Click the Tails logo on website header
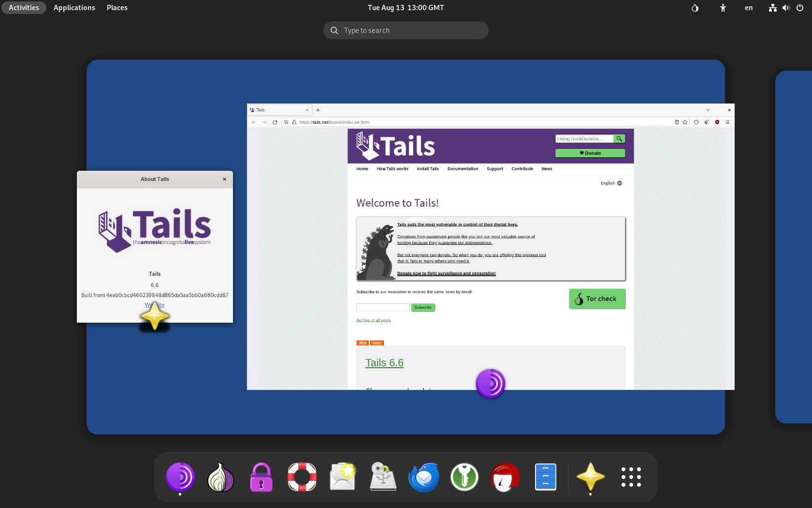 (396, 146)
